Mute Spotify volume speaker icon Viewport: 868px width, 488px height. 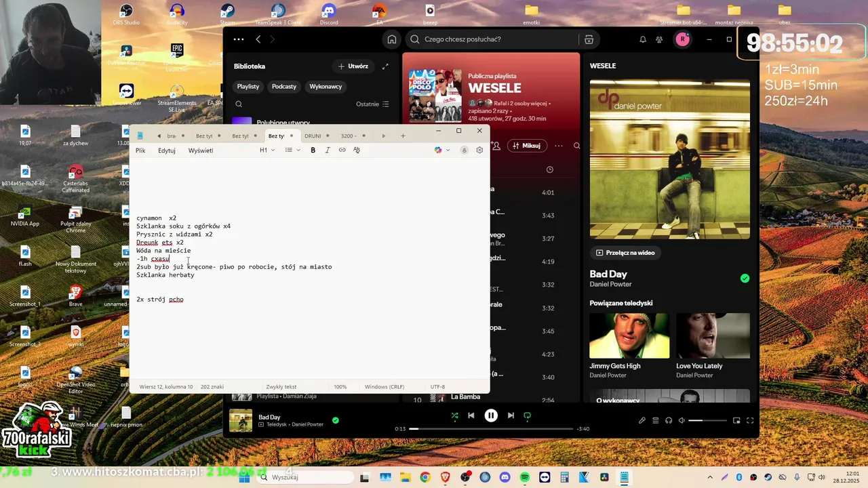click(682, 420)
